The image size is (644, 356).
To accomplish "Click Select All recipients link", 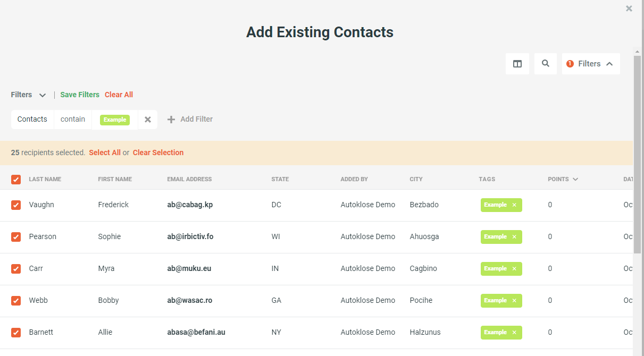I will [105, 152].
